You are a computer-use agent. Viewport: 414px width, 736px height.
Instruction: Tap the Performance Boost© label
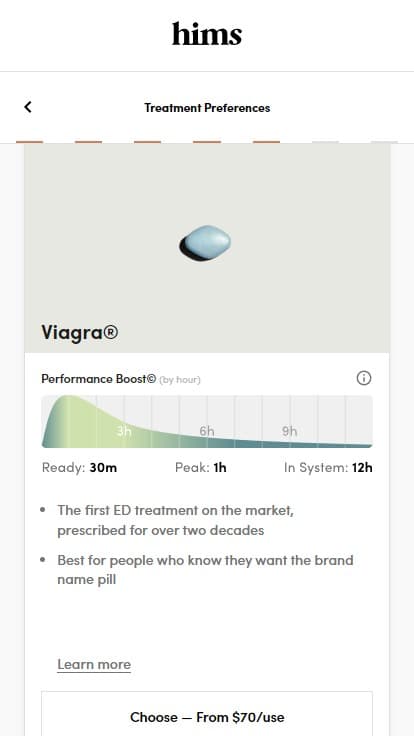coord(99,379)
